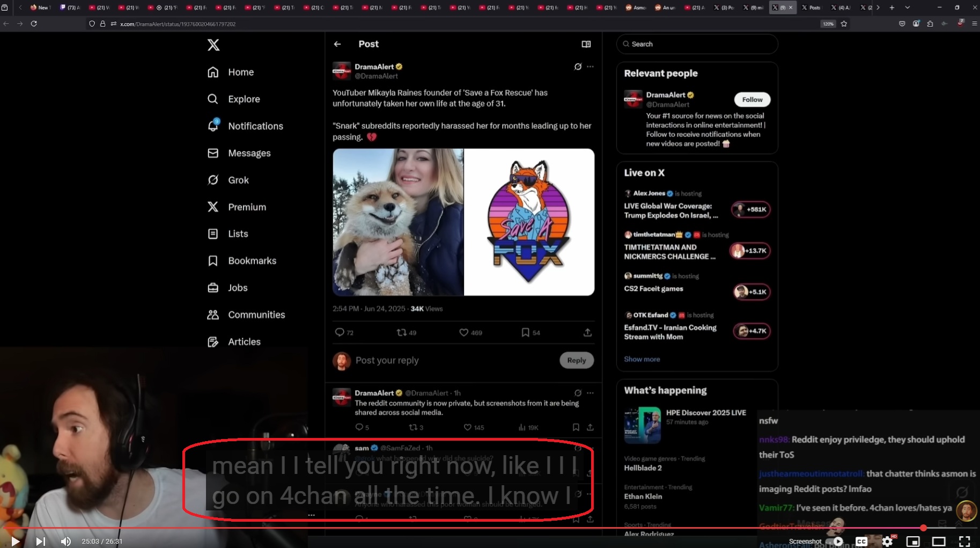Like the DramaAlert reply with 145 likes
Viewport: 980px width, 548px height.
473,427
